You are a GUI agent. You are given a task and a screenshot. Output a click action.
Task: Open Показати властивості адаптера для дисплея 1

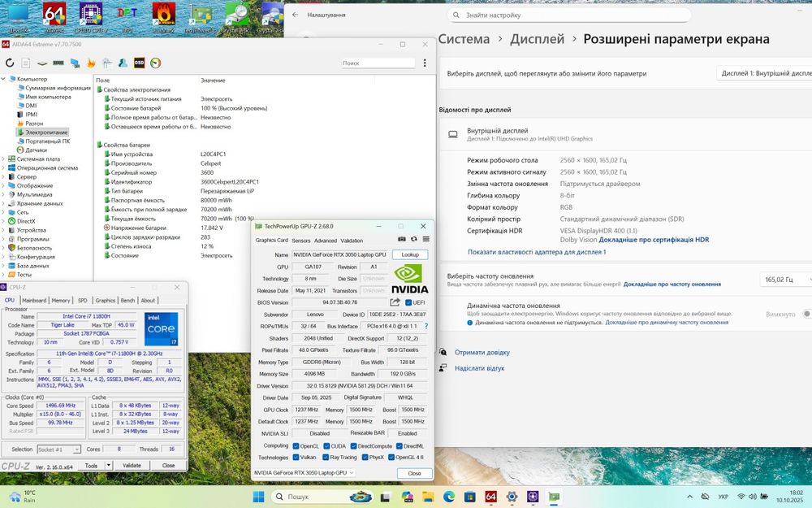(x=537, y=252)
